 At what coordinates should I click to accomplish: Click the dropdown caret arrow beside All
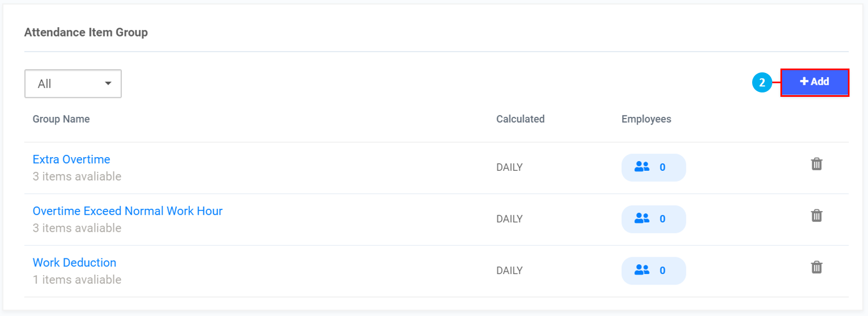pyautogui.click(x=108, y=84)
